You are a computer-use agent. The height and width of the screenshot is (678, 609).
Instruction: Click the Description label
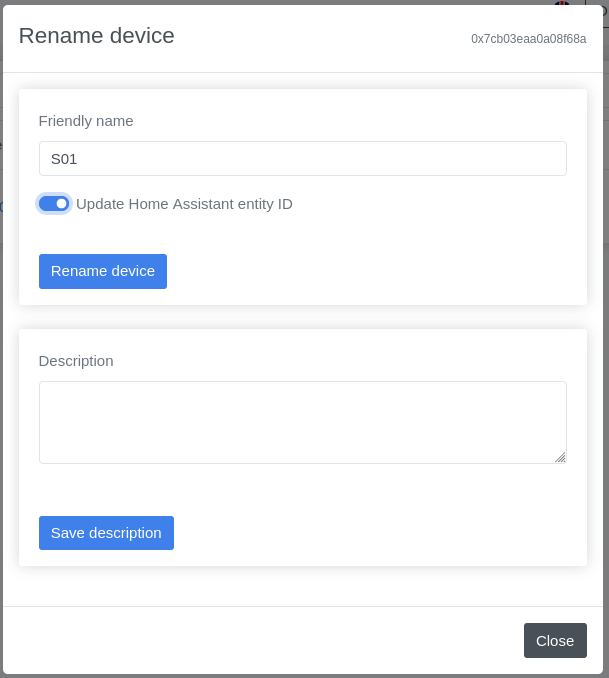76,361
